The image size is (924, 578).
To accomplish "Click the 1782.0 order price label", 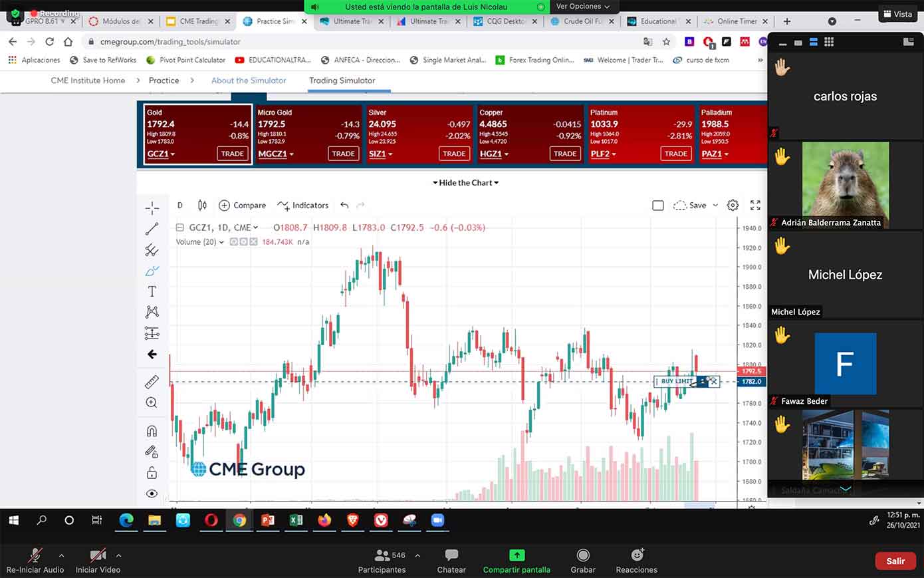I will coord(751,382).
